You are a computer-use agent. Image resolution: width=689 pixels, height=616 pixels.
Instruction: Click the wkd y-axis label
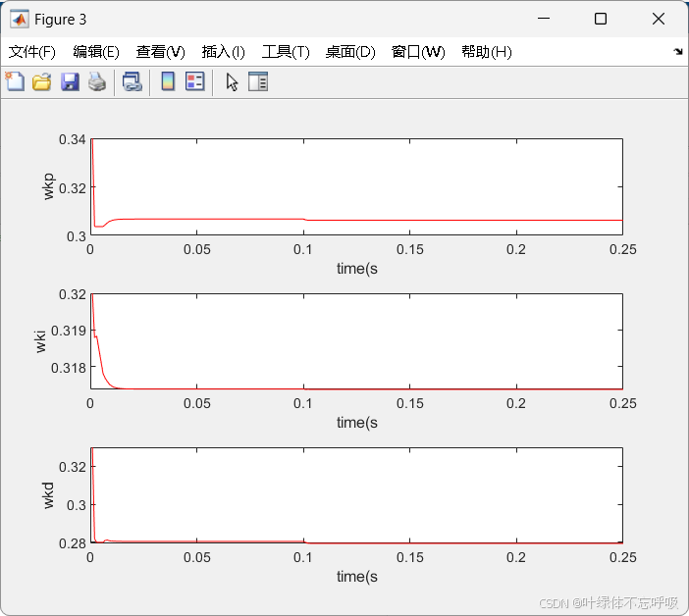[48, 495]
